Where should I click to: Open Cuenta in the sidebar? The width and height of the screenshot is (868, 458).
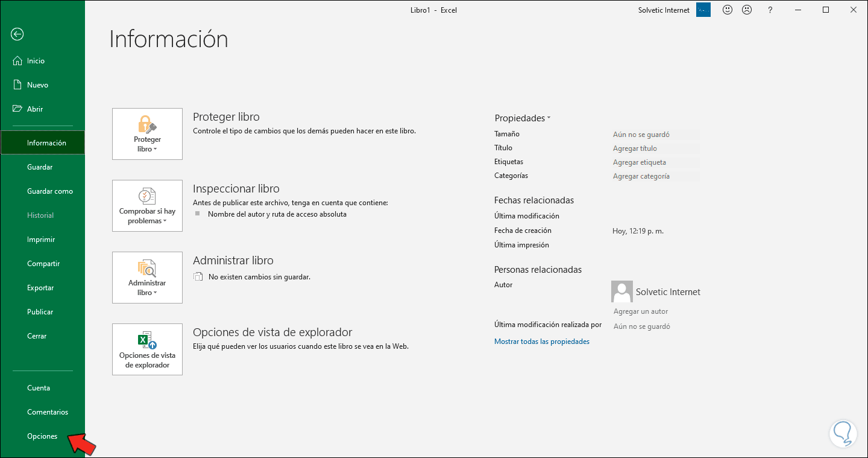coord(43,388)
